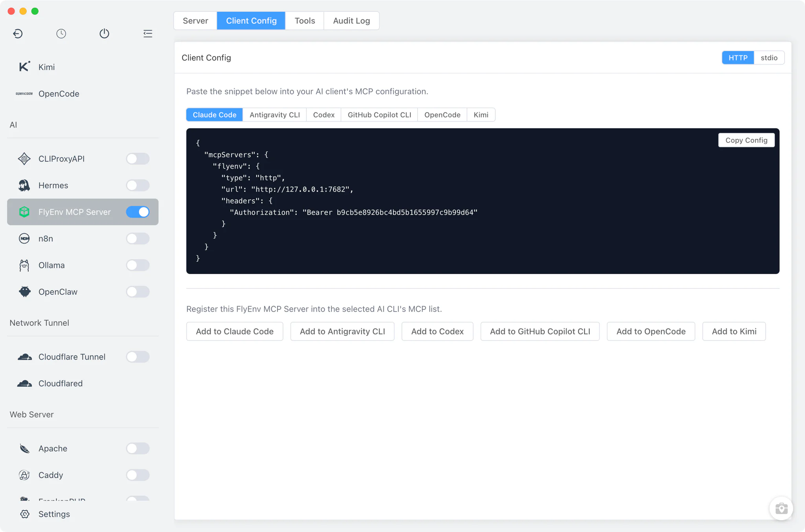This screenshot has width=805, height=532.
Task: Click the OpenCode logo icon
Action: click(24, 94)
